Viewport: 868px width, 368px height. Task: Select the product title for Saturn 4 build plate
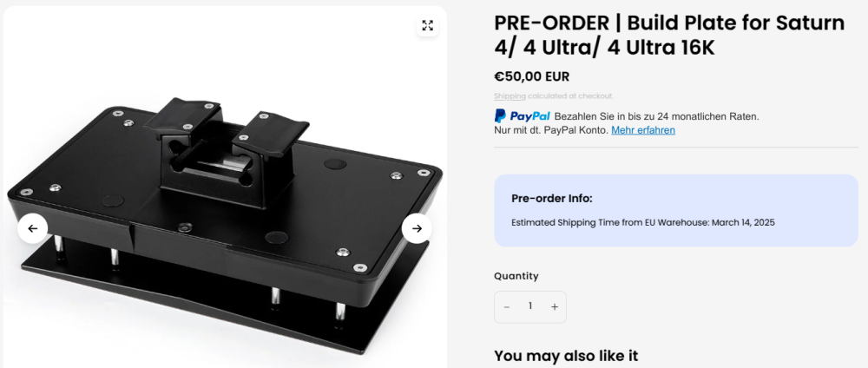pos(668,36)
